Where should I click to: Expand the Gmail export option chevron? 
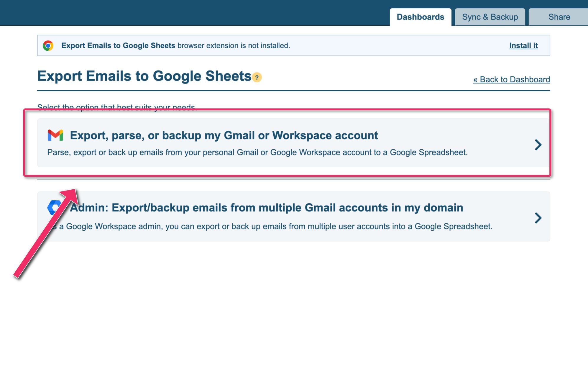click(x=538, y=145)
